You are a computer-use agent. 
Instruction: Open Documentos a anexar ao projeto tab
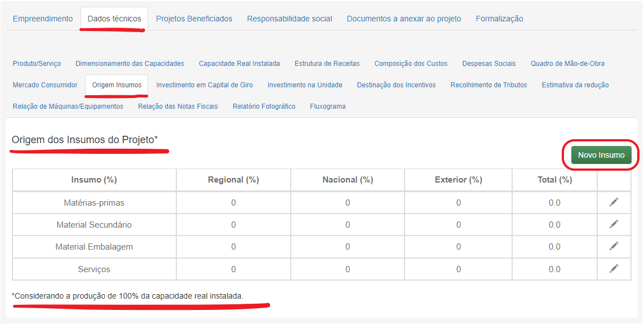[x=404, y=19]
